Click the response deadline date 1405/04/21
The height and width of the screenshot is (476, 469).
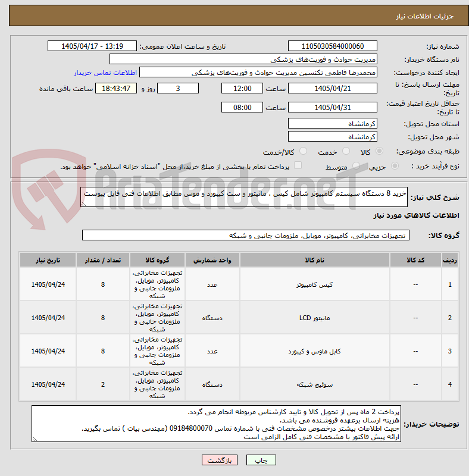332,88
